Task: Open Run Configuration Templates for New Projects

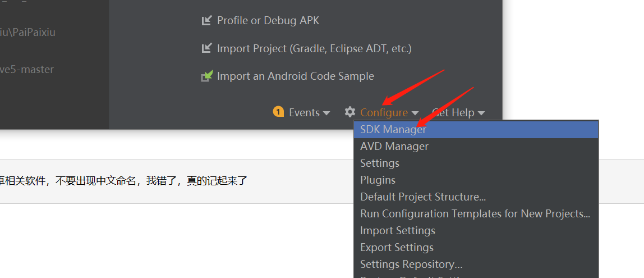Action: coord(475,214)
